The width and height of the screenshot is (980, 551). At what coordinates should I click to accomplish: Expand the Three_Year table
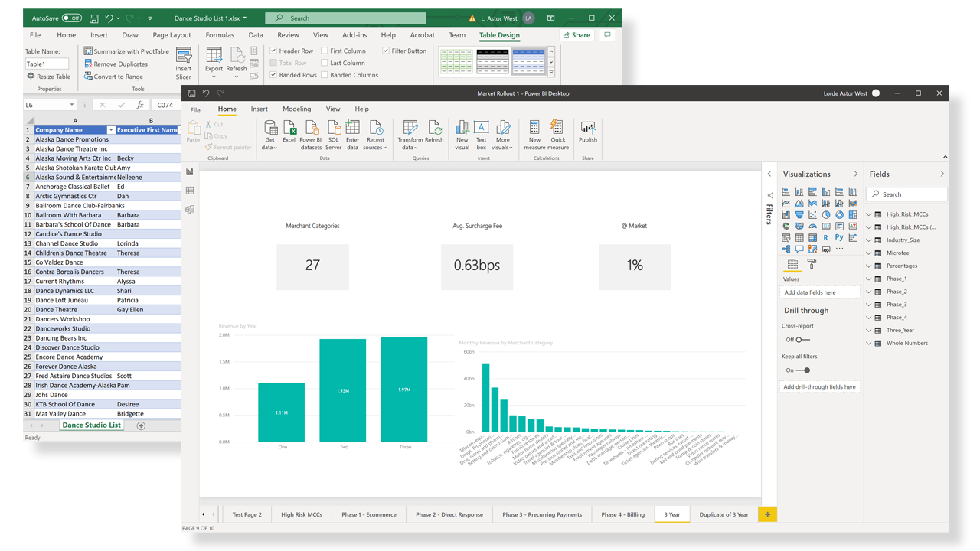tap(869, 330)
